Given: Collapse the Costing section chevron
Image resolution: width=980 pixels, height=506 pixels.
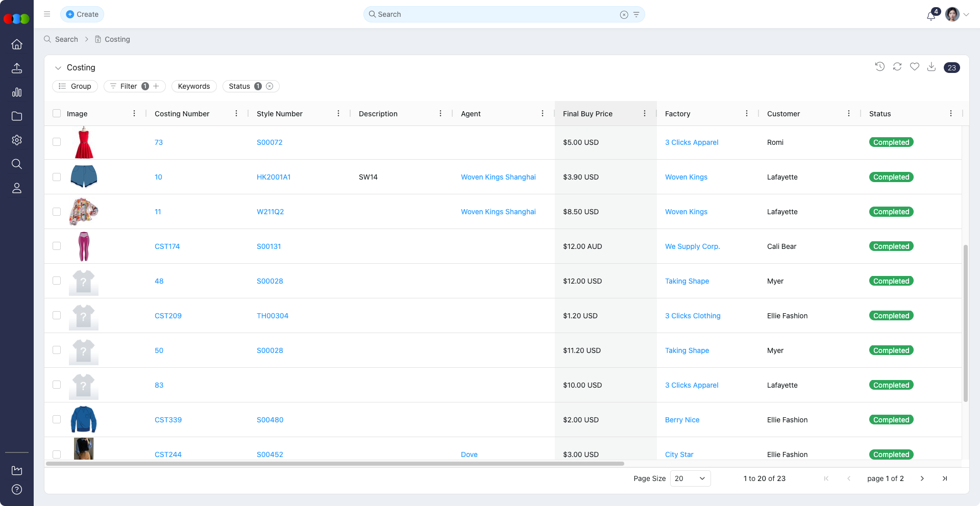Looking at the screenshot, I should (x=58, y=68).
